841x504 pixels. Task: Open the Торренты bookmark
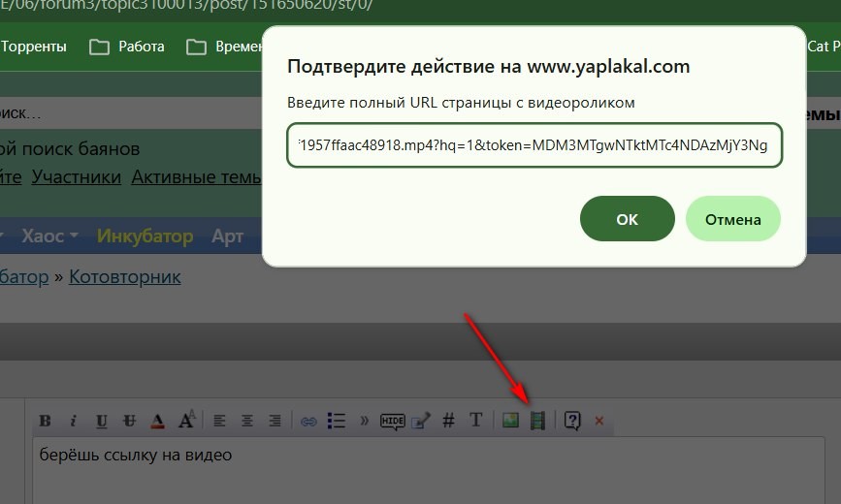(33, 47)
